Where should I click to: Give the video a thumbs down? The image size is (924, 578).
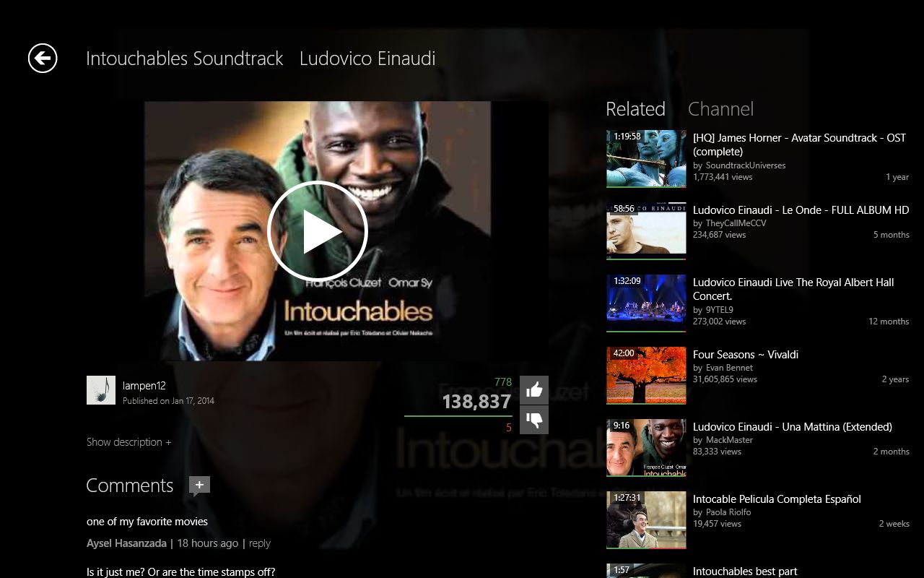click(534, 420)
